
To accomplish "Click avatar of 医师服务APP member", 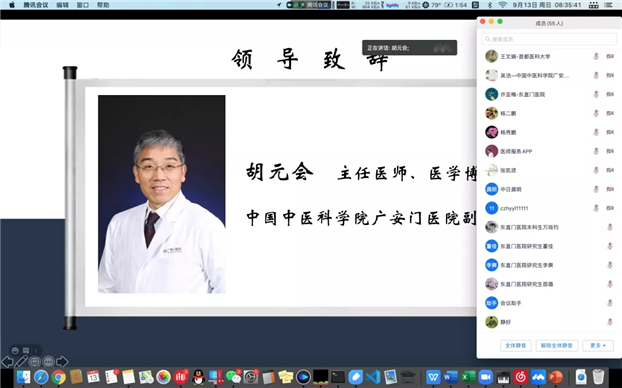I will click(491, 151).
